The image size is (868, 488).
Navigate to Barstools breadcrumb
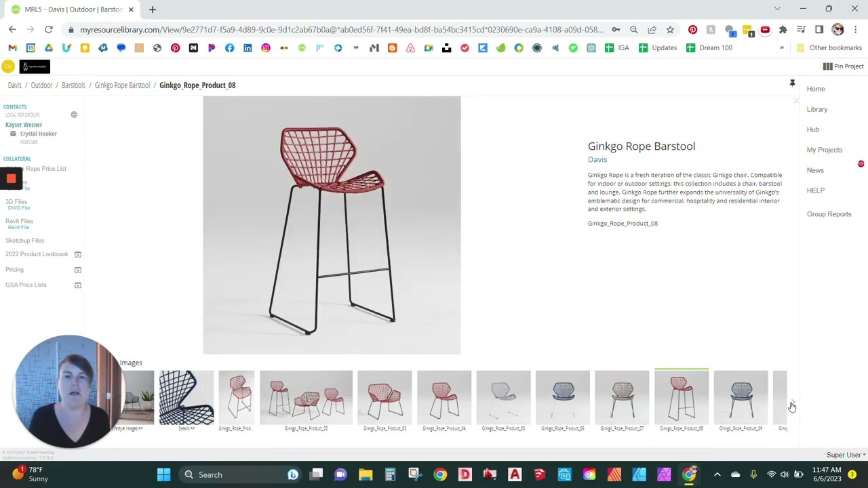click(73, 85)
